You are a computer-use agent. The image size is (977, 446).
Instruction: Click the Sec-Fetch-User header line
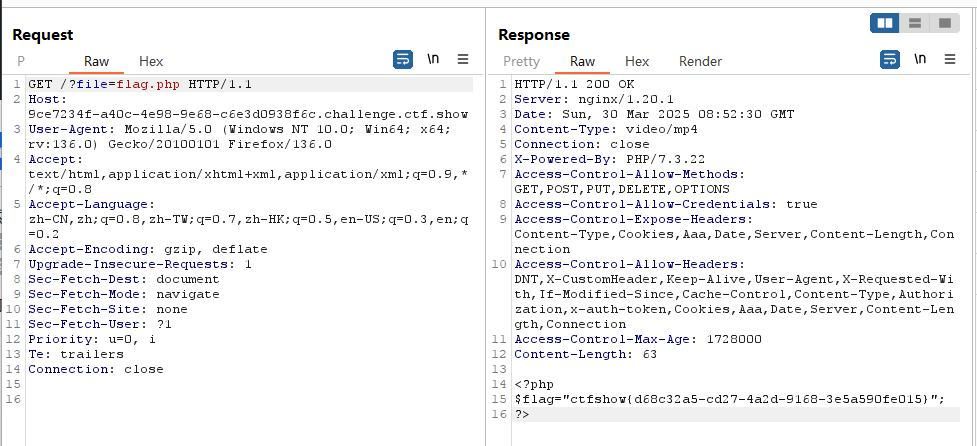point(100,324)
